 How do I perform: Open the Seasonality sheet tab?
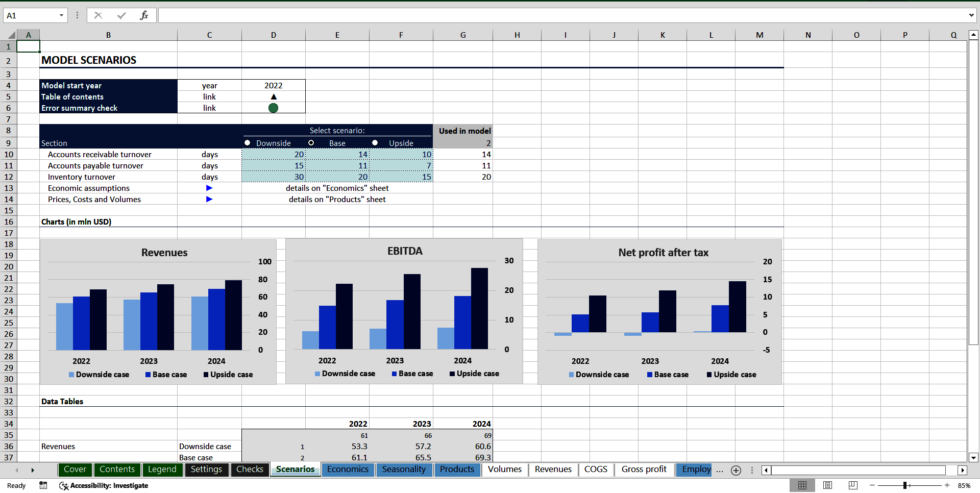(404, 470)
